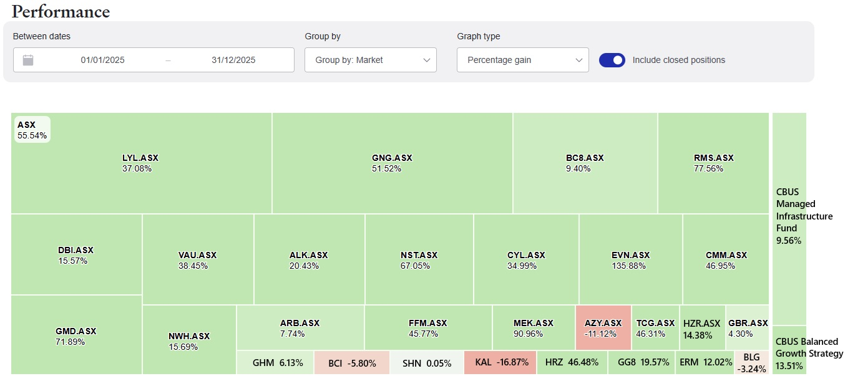This screenshot has height=376, width=868.
Task: Select the RMS.ASX 77.56% tile
Action: (713, 163)
